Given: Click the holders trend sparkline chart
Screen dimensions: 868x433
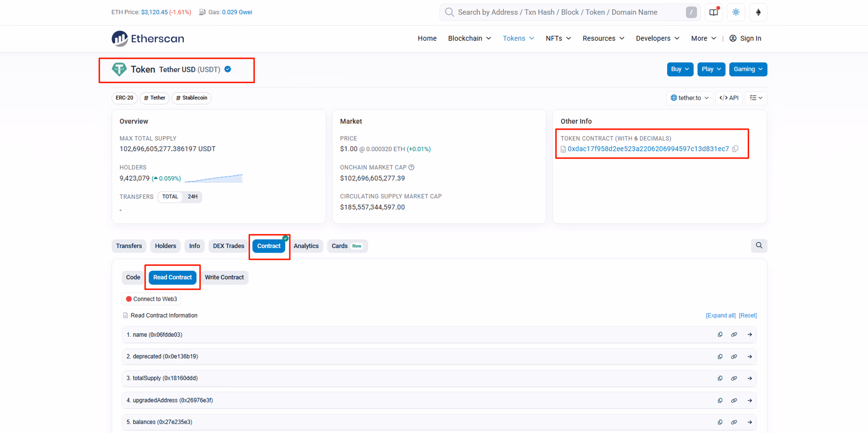Looking at the screenshot, I should coord(213,178).
